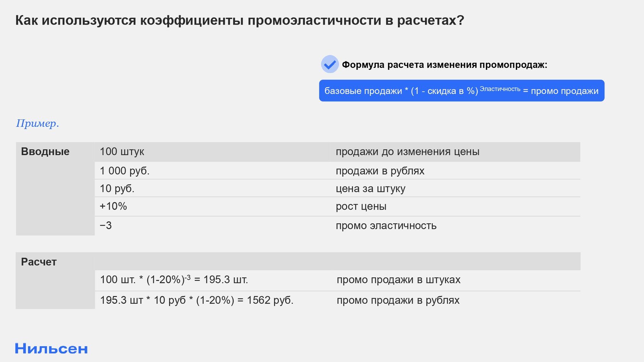Click промо продажи в штуках text
Image resolution: width=644 pixels, height=362 pixels.
(x=399, y=280)
